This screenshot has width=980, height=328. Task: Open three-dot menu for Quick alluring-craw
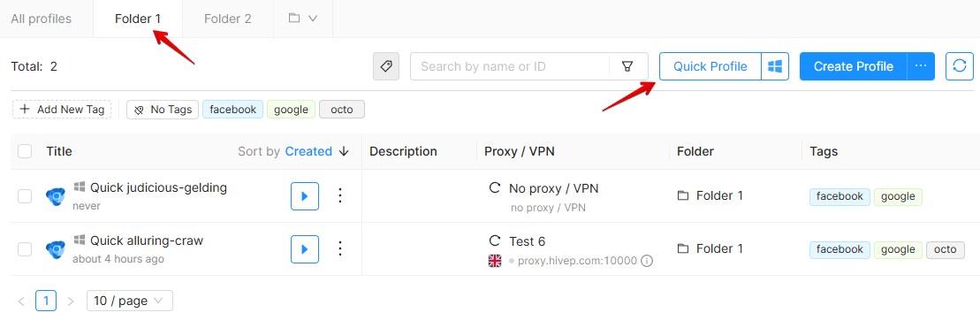(x=340, y=249)
